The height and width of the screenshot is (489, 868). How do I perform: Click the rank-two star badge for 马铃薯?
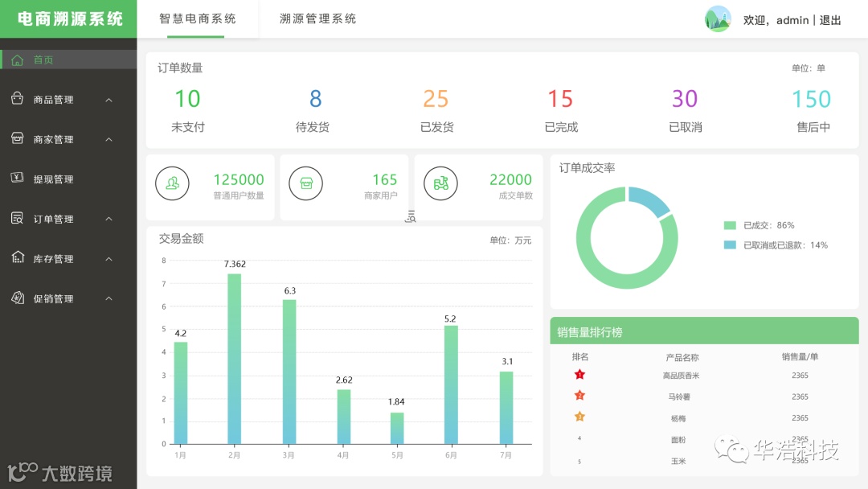point(579,396)
